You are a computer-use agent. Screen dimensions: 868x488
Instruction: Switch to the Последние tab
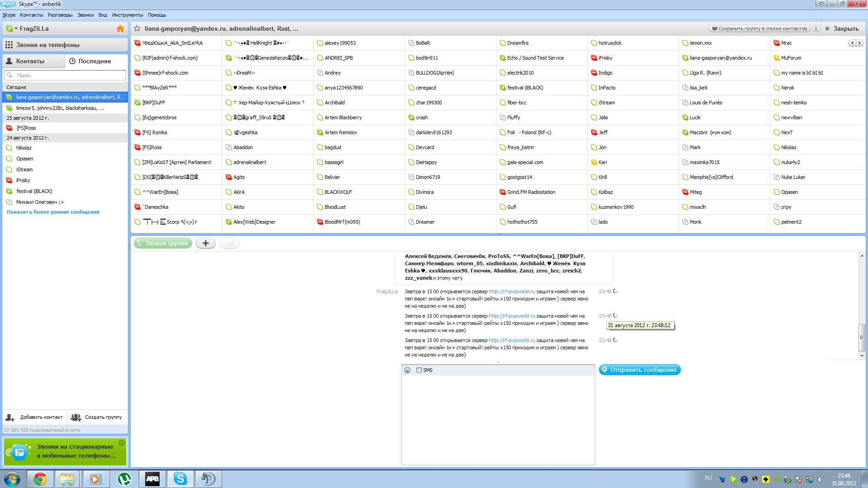pyautogui.click(x=96, y=61)
